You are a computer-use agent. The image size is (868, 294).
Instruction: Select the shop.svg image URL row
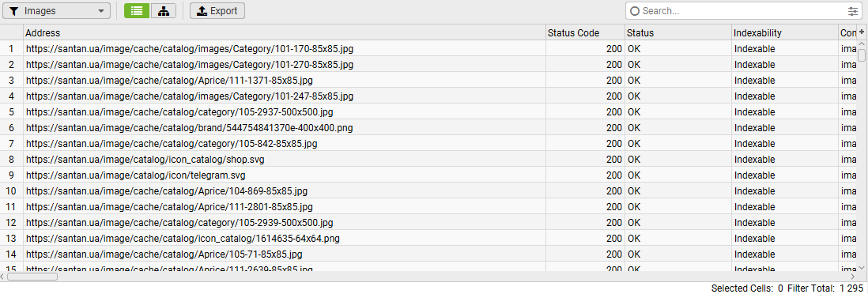[433, 160]
